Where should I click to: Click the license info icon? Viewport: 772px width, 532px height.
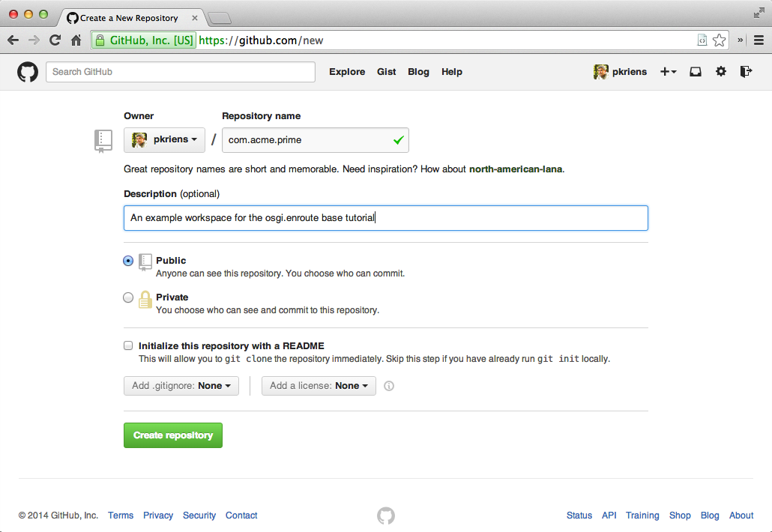pos(389,386)
